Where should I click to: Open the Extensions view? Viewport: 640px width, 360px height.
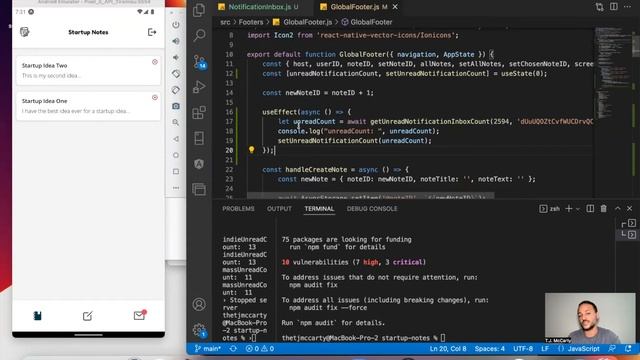[x=199, y=112]
